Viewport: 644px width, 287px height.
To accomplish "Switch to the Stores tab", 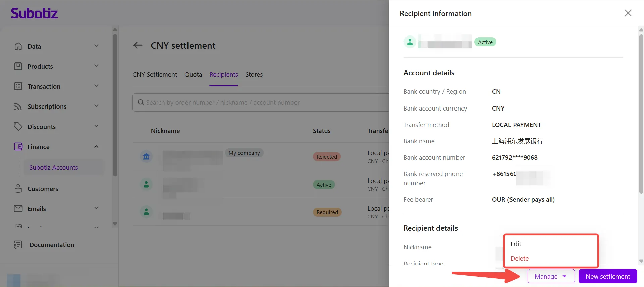I will click(254, 74).
